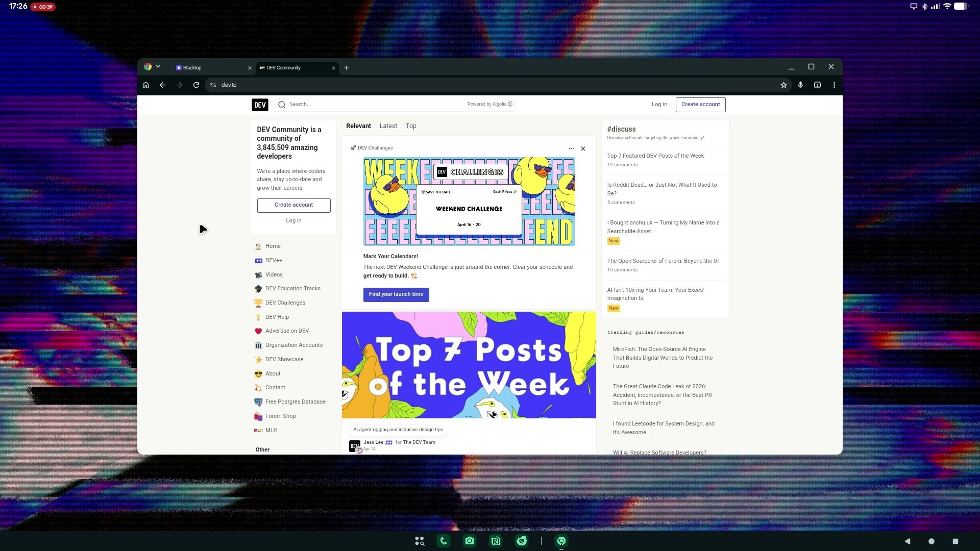Open MiroFish trending guide link
Image resolution: width=980 pixels, height=551 pixels.
[x=663, y=358]
